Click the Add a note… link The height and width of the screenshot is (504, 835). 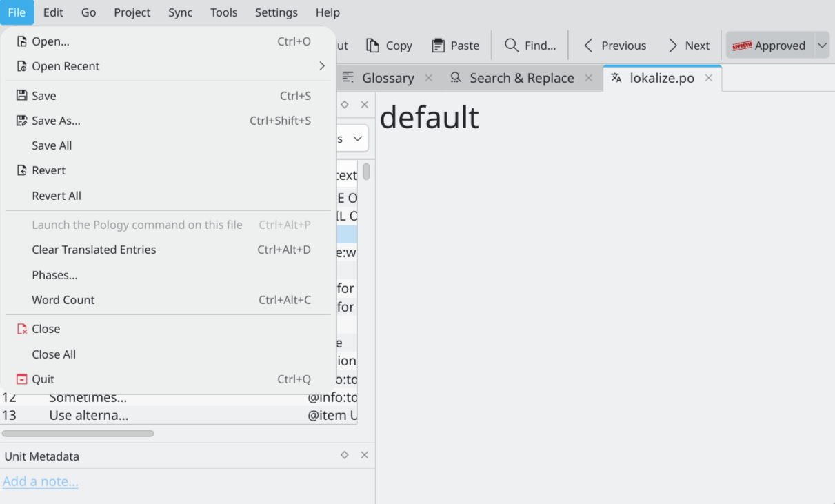41,481
